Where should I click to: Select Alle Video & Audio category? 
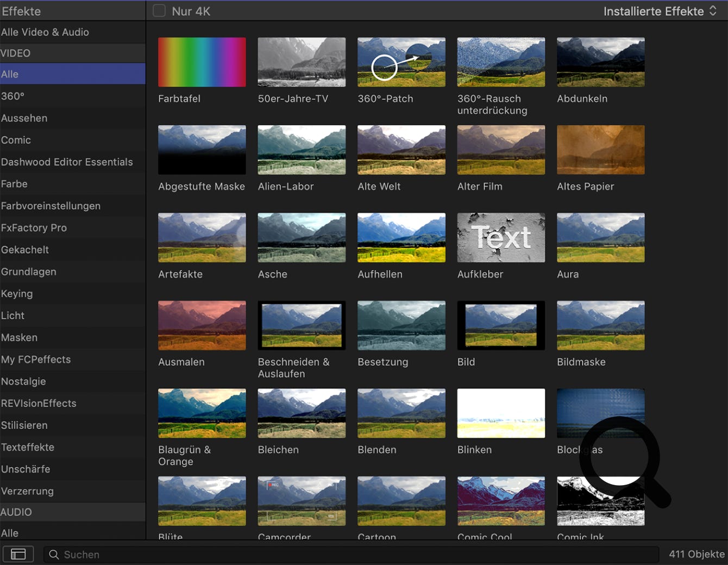pyautogui.click(x=45, y=32)
